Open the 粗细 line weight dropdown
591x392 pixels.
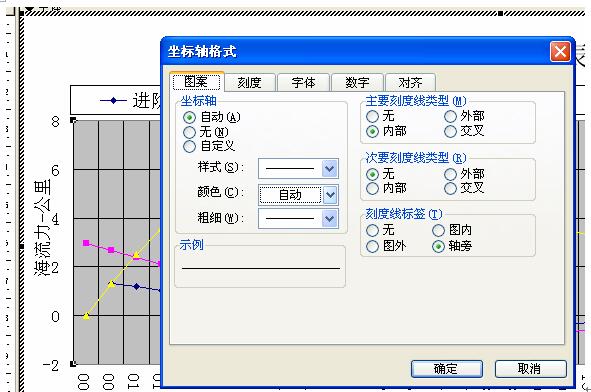click(x=330, y=219)
